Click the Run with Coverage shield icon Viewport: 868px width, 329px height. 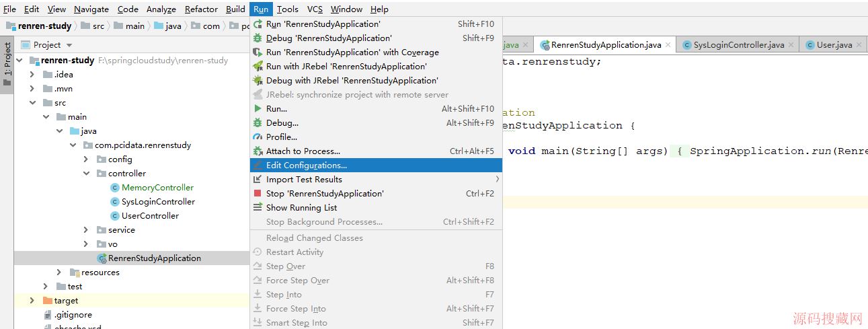tap(258, 52)
